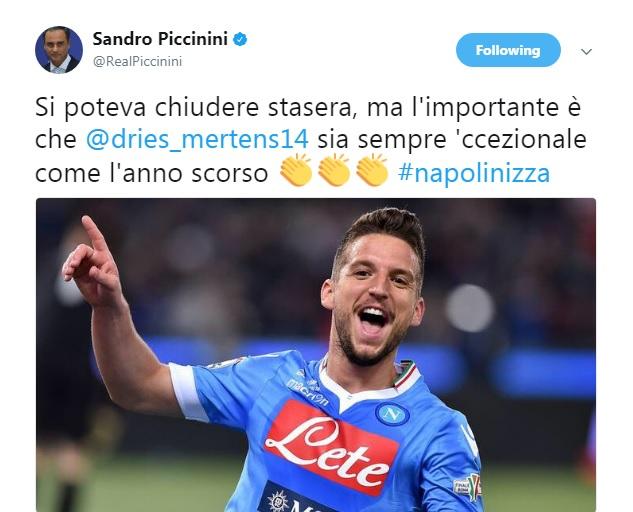Viewport: 633px width, 512px height.
Task: Open the attached Mertens celebration photo
Action: coord(316,355)
